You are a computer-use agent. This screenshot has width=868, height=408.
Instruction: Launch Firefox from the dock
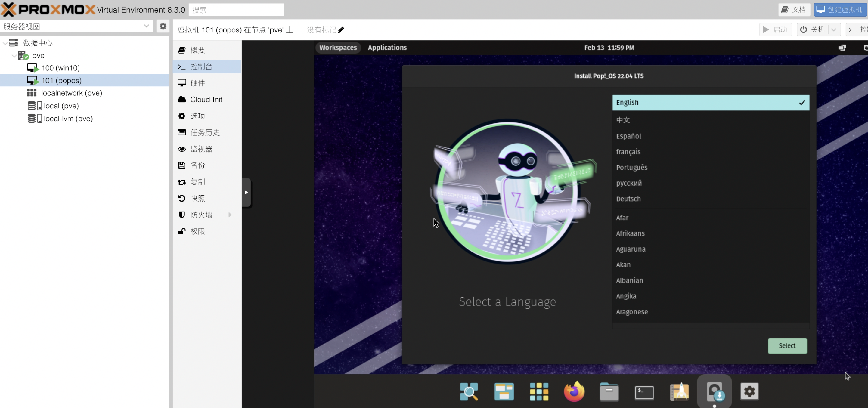click(574, 391)
